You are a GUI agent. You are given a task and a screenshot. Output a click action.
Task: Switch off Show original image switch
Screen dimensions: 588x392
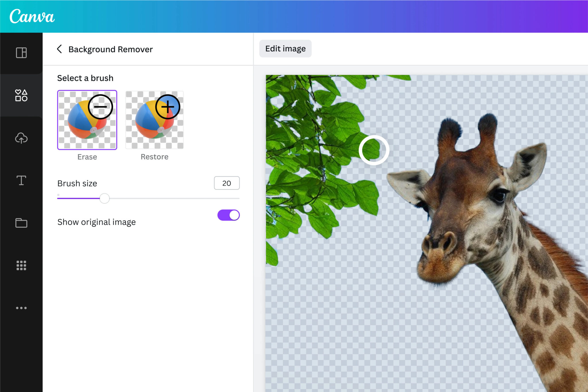point(228,215)
